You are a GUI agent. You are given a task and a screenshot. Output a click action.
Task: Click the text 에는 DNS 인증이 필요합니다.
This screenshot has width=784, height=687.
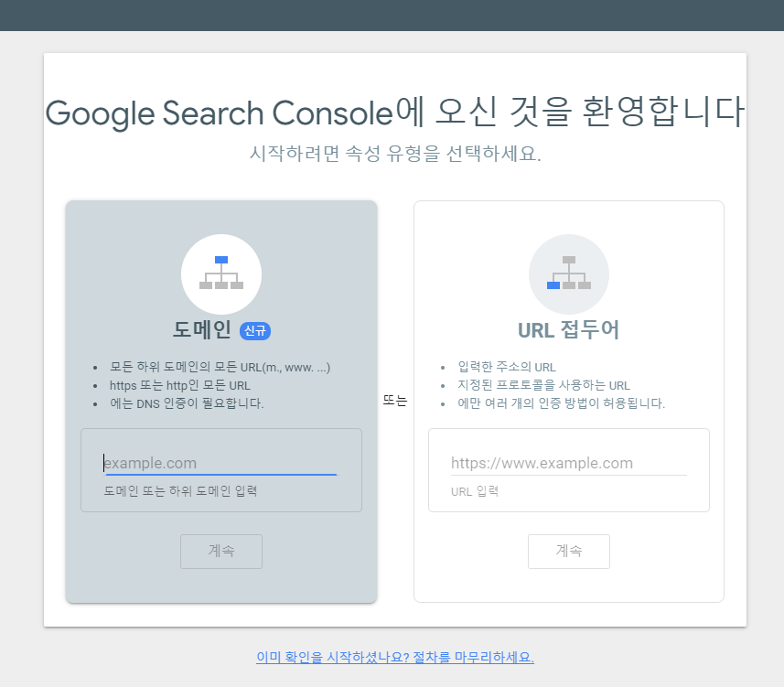(x=187, y=403)
